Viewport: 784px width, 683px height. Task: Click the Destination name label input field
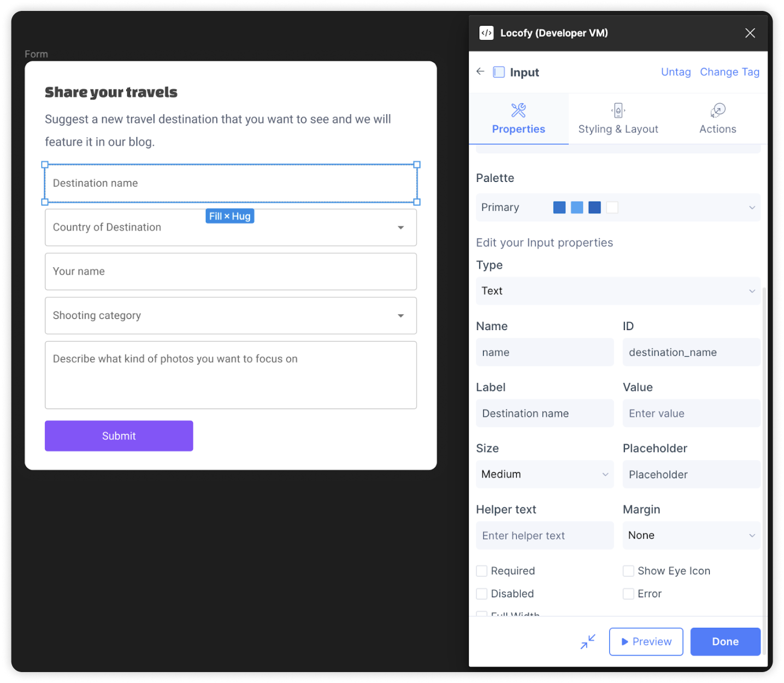pyautogui.click(x=544, y=413)
